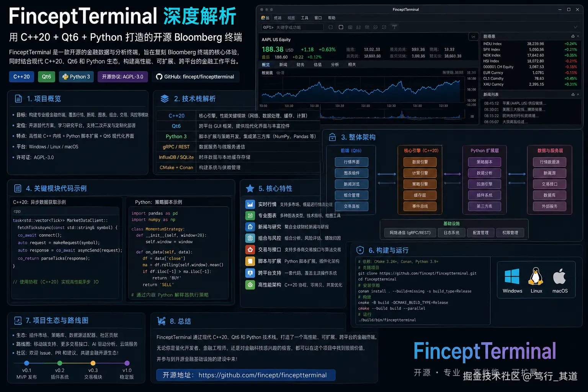Select the v0.2 插件系统 roadmap marker
This screenshot has height=392, width=588.
[60, 363]
